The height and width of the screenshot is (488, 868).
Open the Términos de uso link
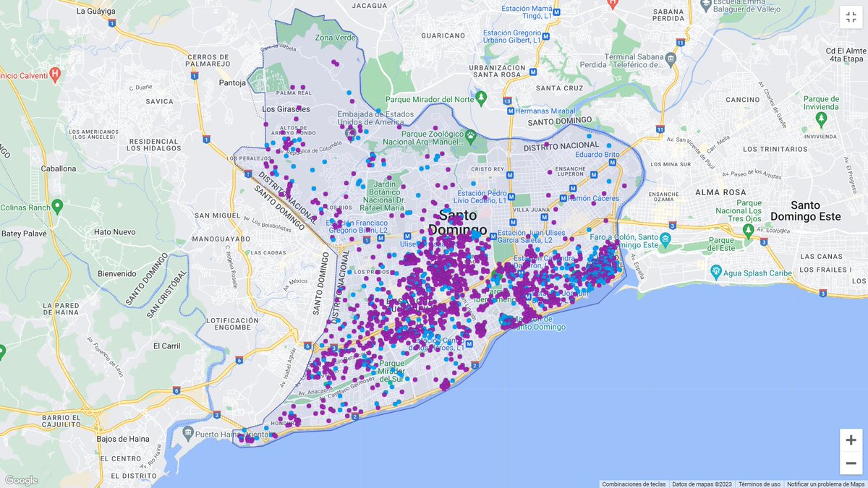tap(759, 484)
